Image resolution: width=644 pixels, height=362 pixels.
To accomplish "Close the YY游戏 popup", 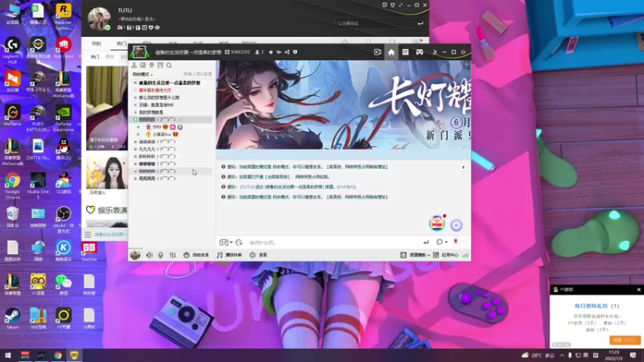I will pyautogui.click(x=638, y=290).
